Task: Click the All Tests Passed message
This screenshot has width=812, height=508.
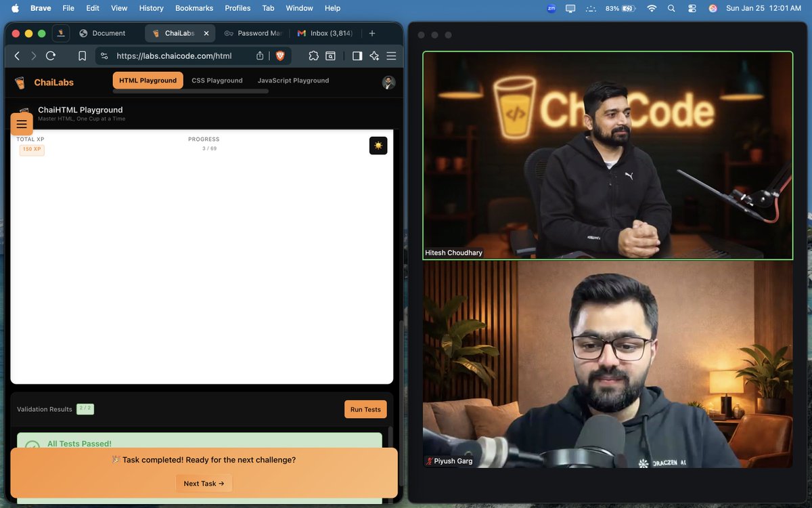Action: click(79, 444)
